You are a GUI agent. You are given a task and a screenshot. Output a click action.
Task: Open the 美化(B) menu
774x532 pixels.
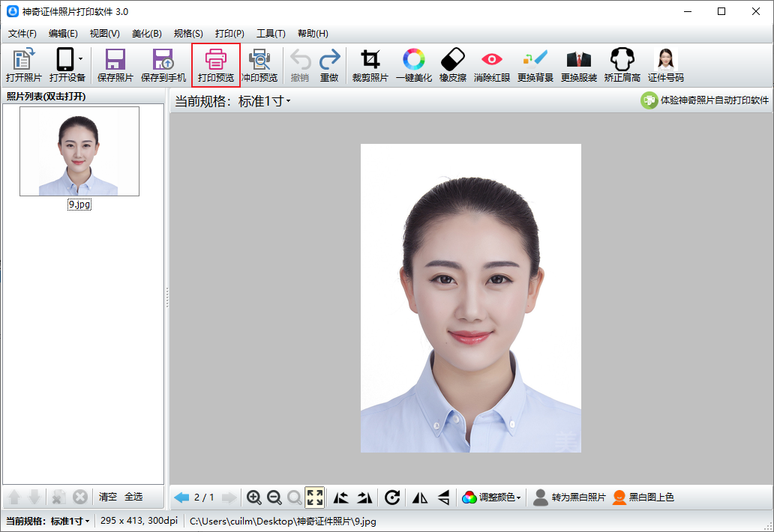pos(146,34)
